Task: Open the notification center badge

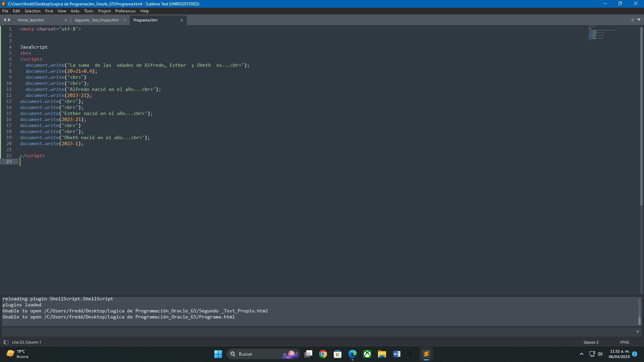Action: pyautogui.click(x=635, y=354)
